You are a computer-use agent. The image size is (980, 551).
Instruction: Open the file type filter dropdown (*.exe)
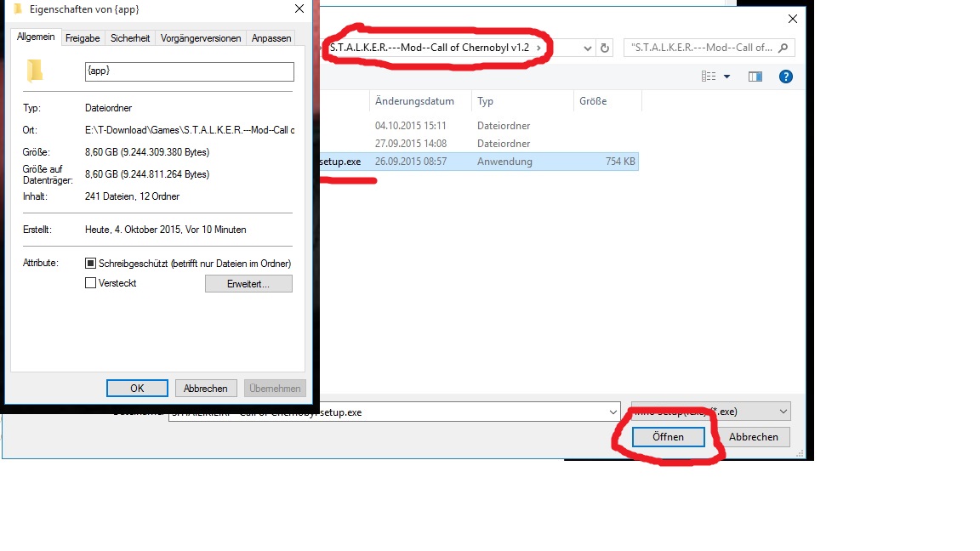coord(710,411)
